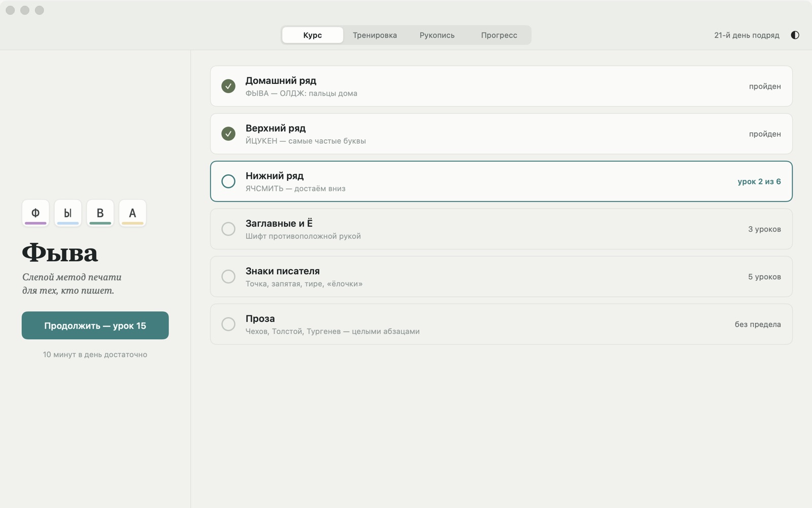The height and width of the screenshot is (508, 812).
Task: Select the Знаки писателя circle indicator
Action: (228, 276)
